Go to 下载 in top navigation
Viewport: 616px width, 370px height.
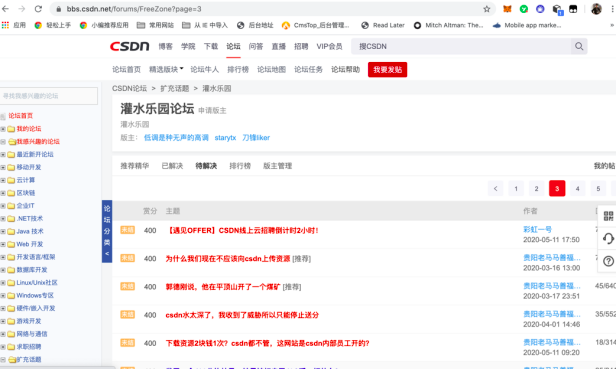coord(211,46)
